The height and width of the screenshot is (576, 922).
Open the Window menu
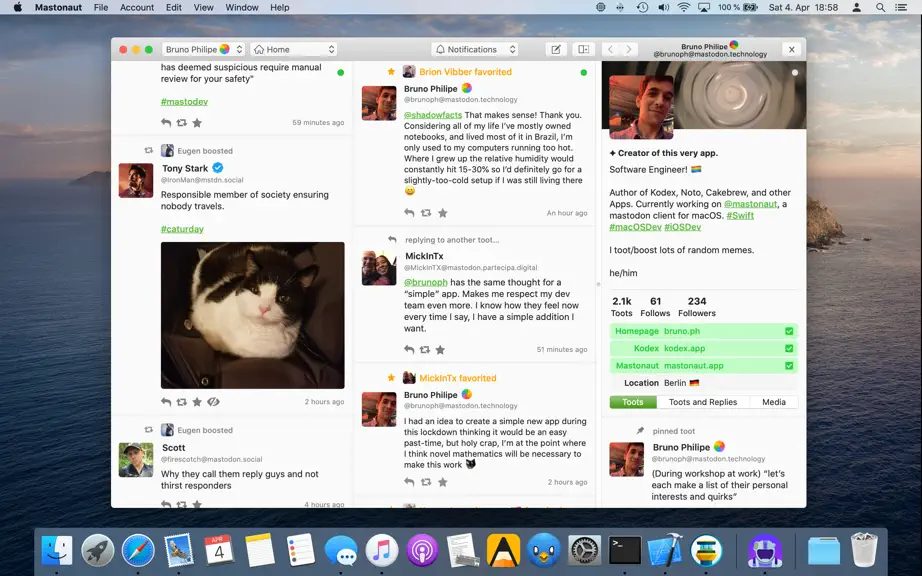click(242, 8)
